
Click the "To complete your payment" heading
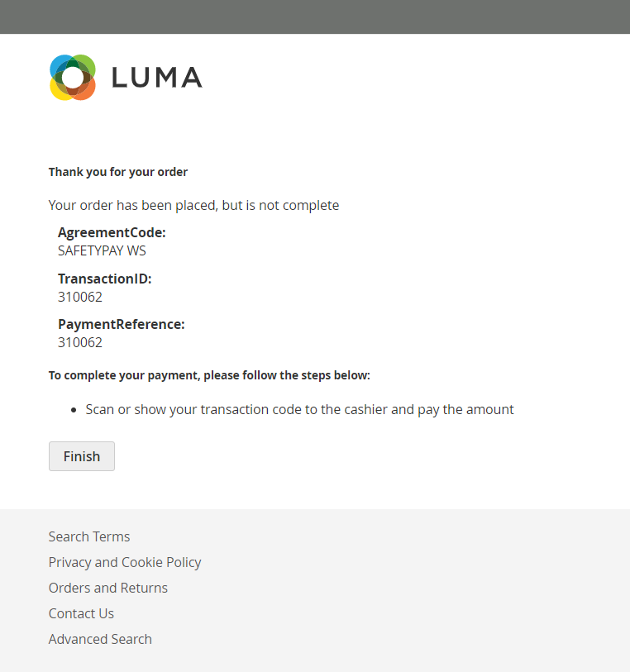[x=209, y=375]
